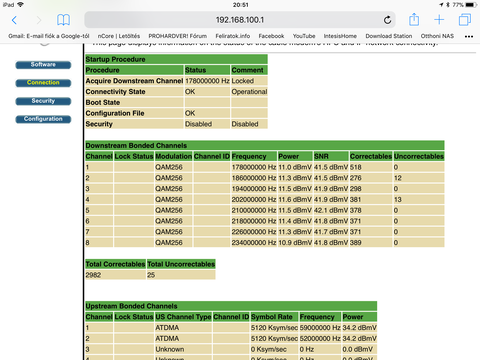Tap the Wi-Fi icon in status bar
The height and width of the screenshot is (360, 480).
20,5
